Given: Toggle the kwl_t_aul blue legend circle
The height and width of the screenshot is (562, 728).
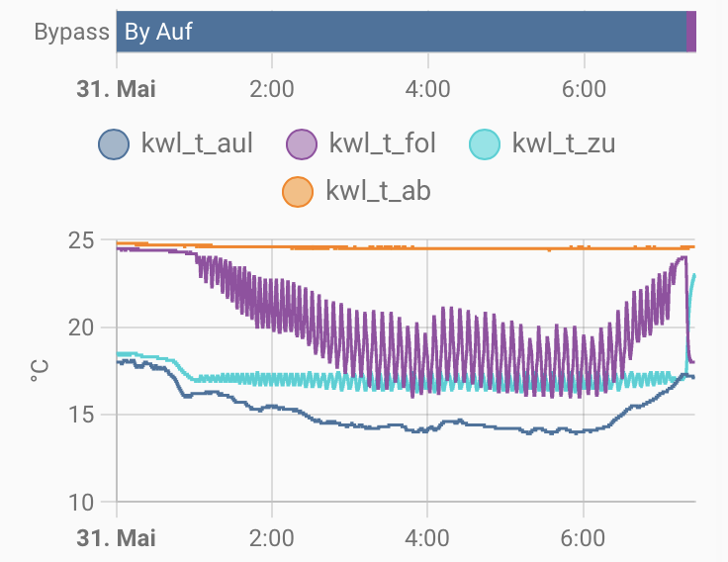Looking at the screenshot, I should tap(114, 144).
